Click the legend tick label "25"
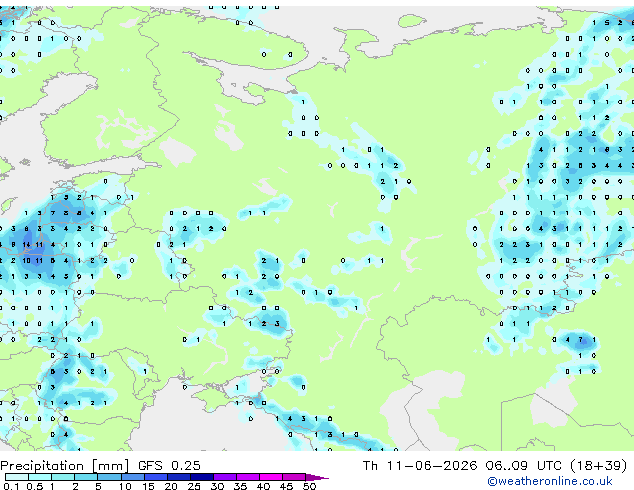Image resolution: width=634 pixels, height=490 pixels. [x=194, y=486]
